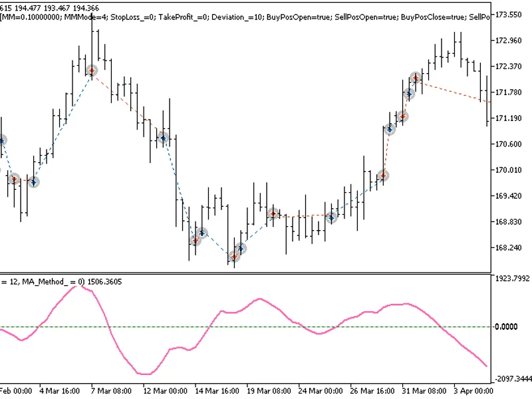Select the 14 Mar 16:00 date label
This screenshot has height=399, width=532.
217,391
